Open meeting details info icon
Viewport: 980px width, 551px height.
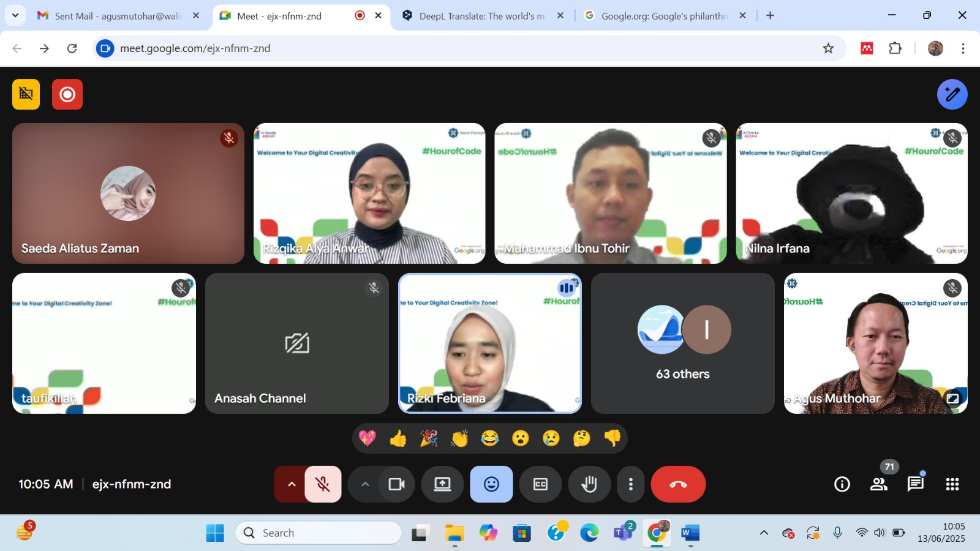coord(842,484)
